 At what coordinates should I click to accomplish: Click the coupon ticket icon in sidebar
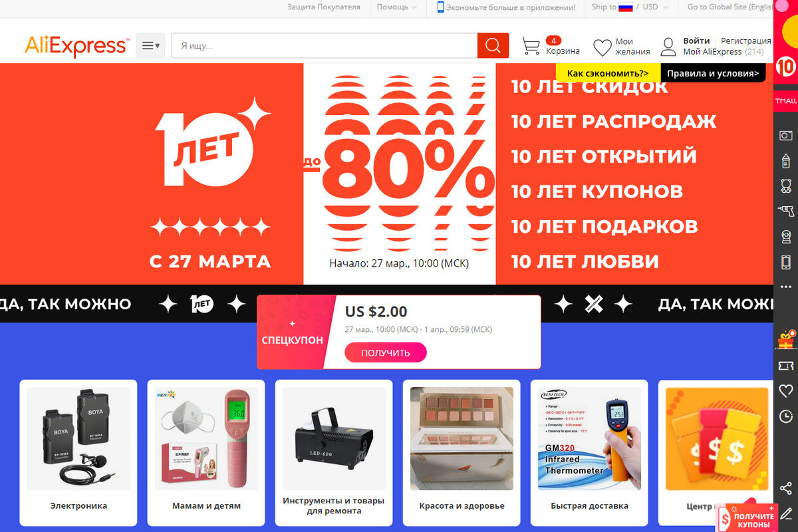pyautogui.click(x=786, y=366)
